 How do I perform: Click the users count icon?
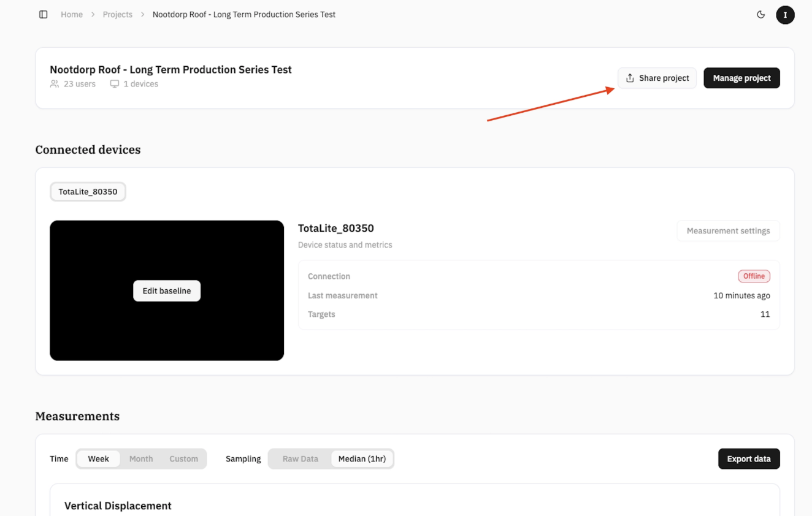point(55,84)
